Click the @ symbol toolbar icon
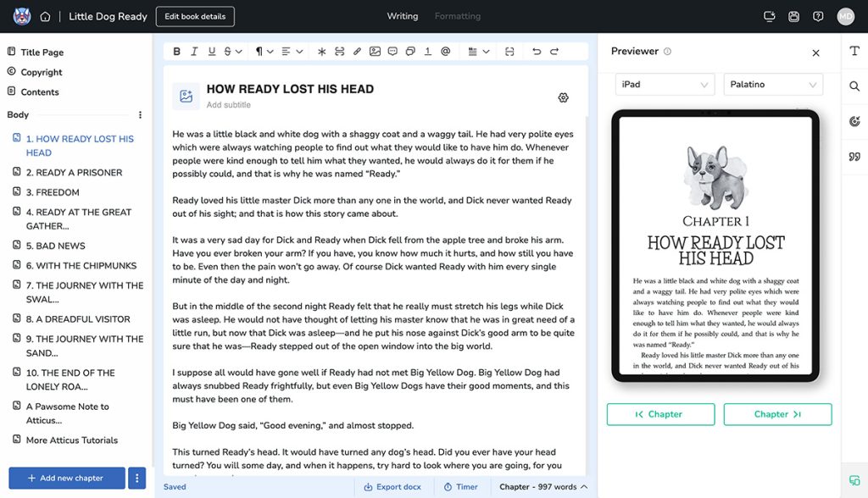The height and width of the screenshot is (498, 868). pos(445,52)
